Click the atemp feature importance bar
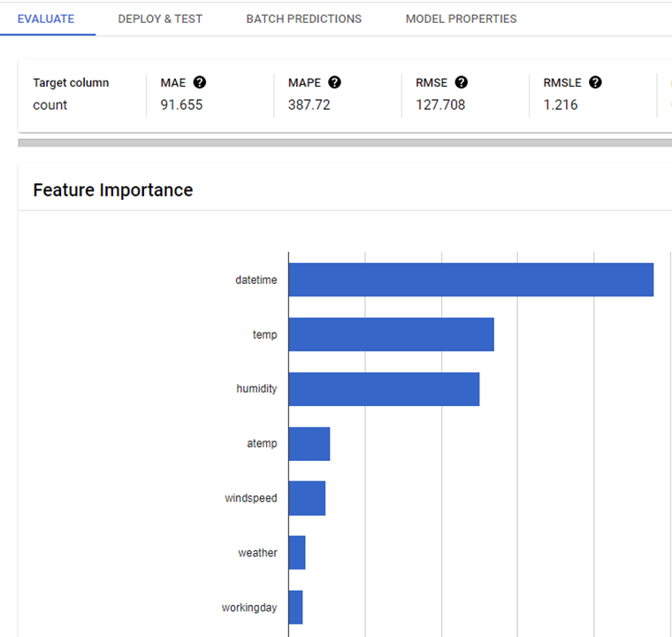 (309, 443)
